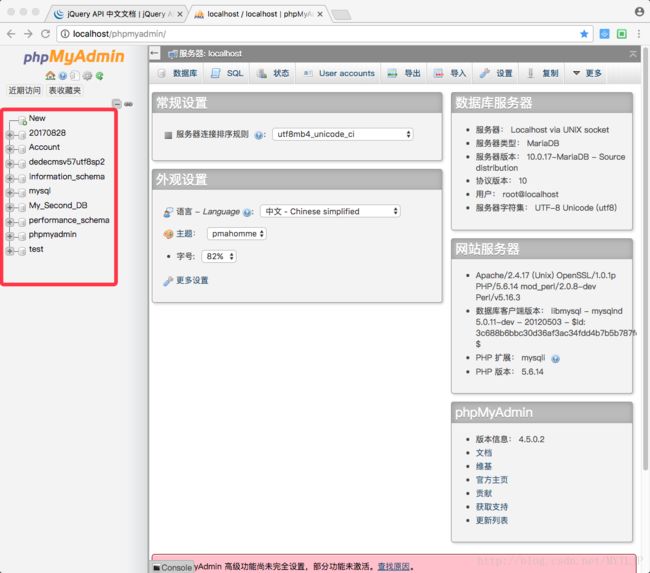This screenshot has width=650, height=573.
Task: Reload the page in browser
Action: (45, 34)
